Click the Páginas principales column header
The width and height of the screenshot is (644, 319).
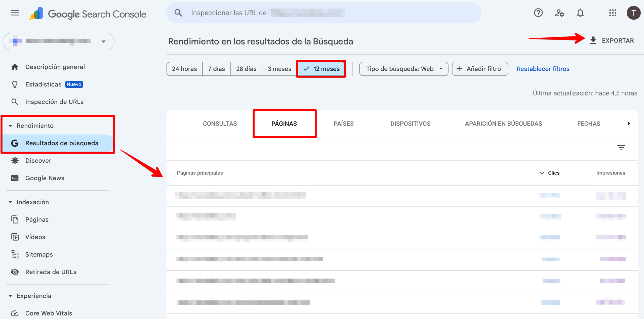pos(200,173)
